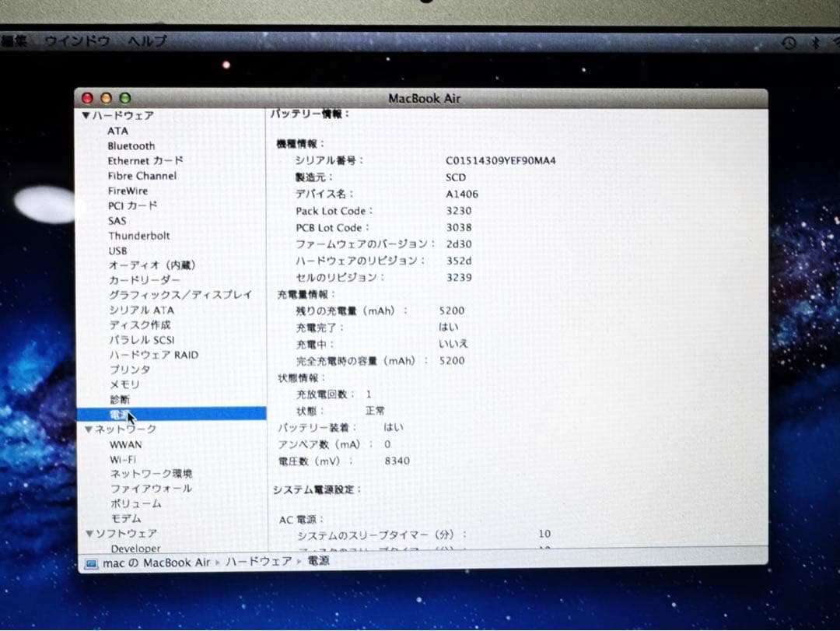Zoom window with green button
Viewport: 840px width, 631px height.
tap(124, 98)
